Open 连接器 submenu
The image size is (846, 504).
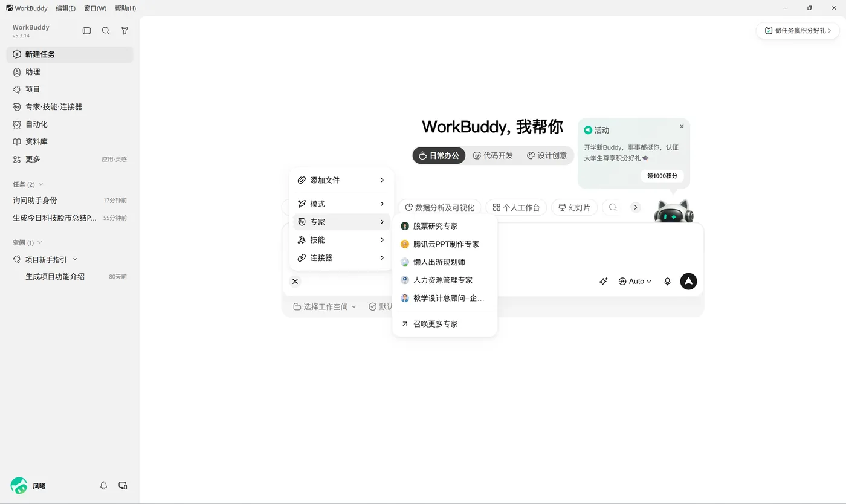(x=341, y=258)
